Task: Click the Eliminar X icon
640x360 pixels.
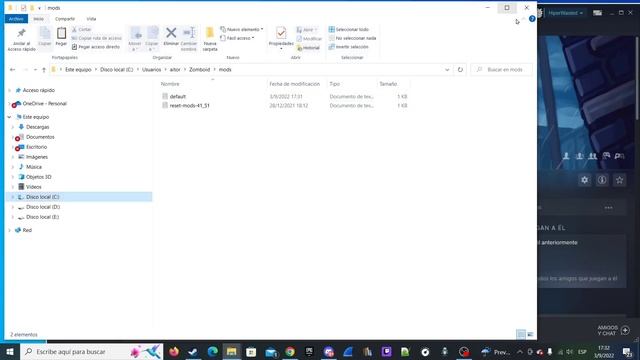Action: click(171, 33)
